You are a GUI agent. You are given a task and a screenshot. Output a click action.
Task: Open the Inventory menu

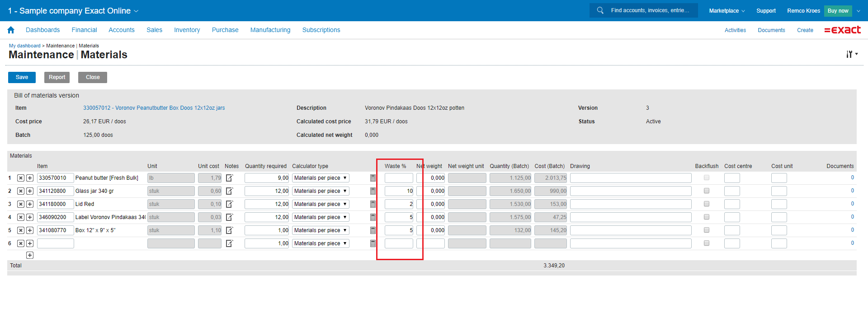click(187, 30)
